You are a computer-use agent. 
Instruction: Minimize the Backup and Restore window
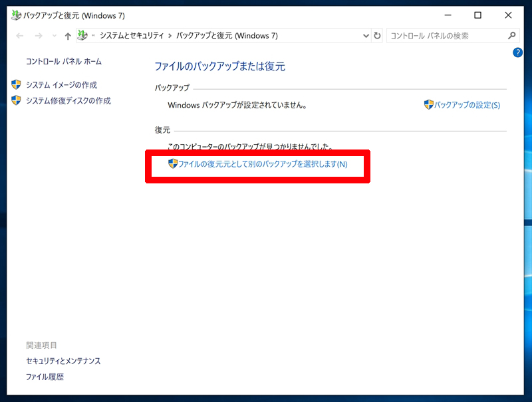[x=448, y=15]
